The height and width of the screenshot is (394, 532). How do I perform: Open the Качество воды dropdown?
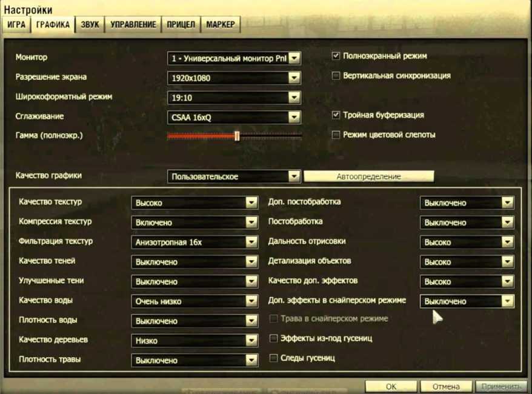click(x=251, y=301)
